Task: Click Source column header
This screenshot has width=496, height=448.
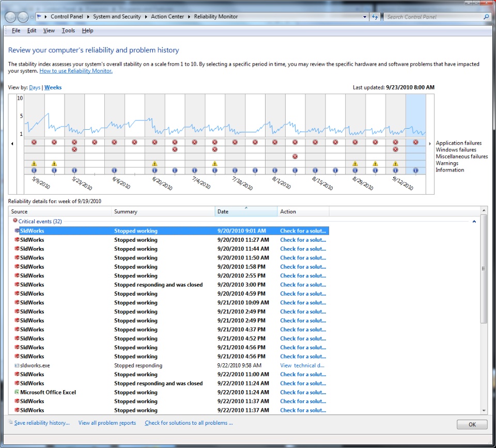Action: (60, 211)
